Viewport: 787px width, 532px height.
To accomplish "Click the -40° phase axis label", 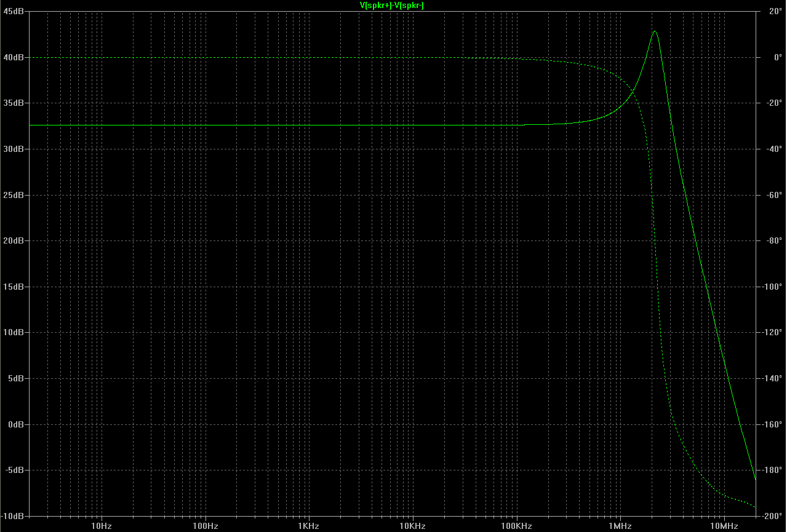I will click(774, 149).
